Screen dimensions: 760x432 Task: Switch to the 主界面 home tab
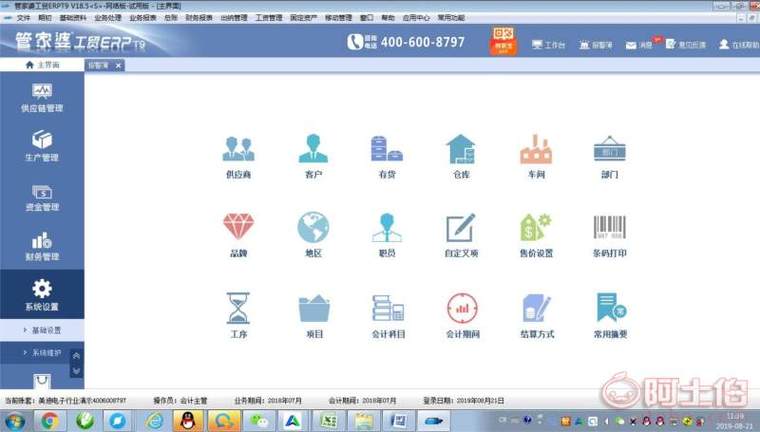[42, 65]
